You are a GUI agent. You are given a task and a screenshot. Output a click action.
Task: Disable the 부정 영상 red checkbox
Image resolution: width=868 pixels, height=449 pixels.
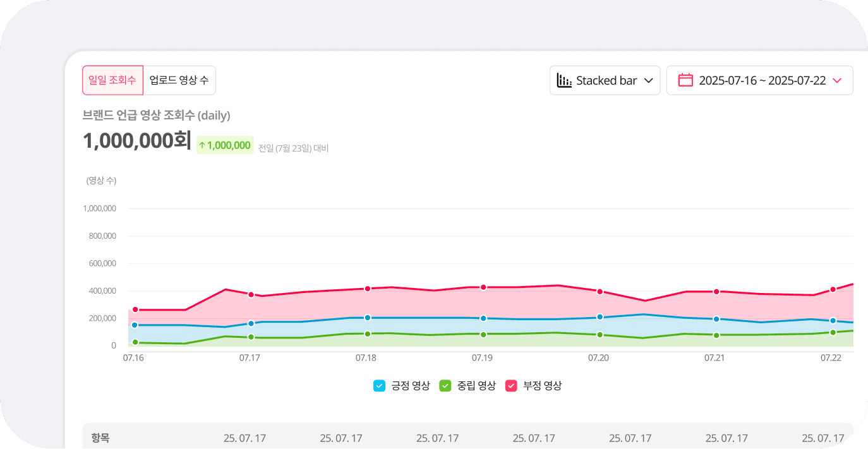point(511,385)
